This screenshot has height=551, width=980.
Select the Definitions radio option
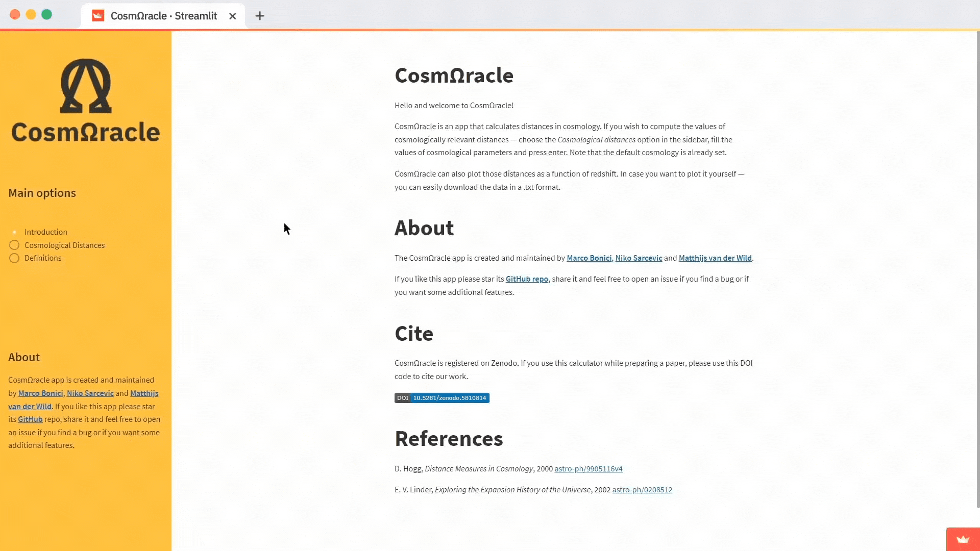tap(14, 258)
